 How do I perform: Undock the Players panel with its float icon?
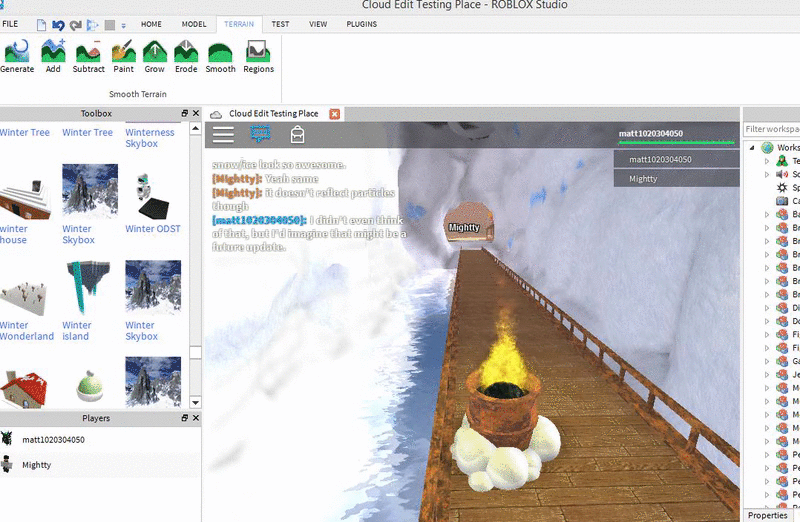(185, 418)
